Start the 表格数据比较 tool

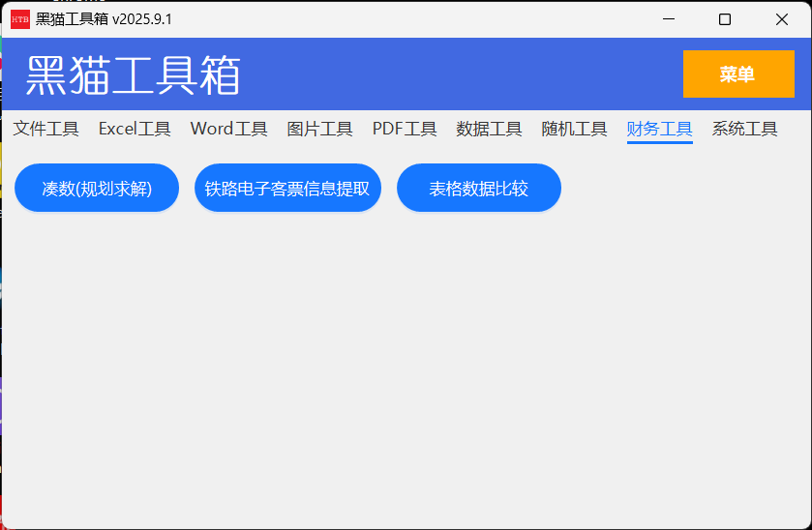478,188
